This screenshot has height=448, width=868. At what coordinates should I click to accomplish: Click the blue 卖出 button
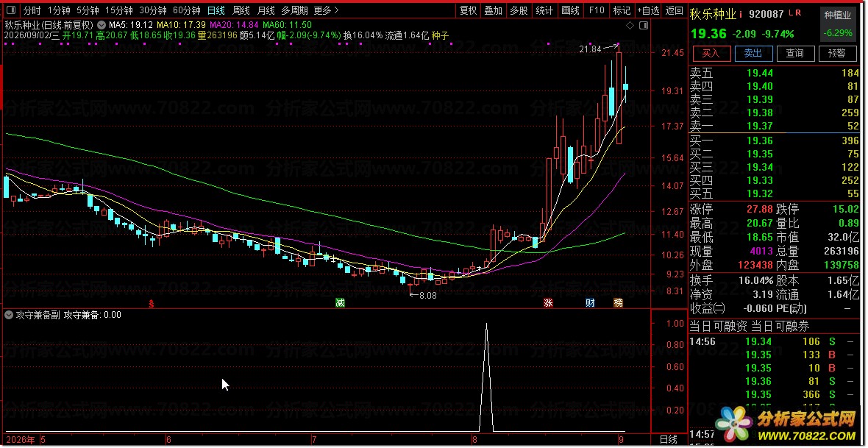(x=753, y=53)
